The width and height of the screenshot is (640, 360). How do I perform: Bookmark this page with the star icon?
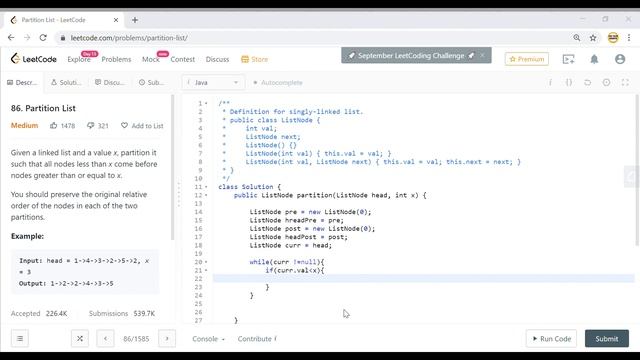(x=593, y=38)
